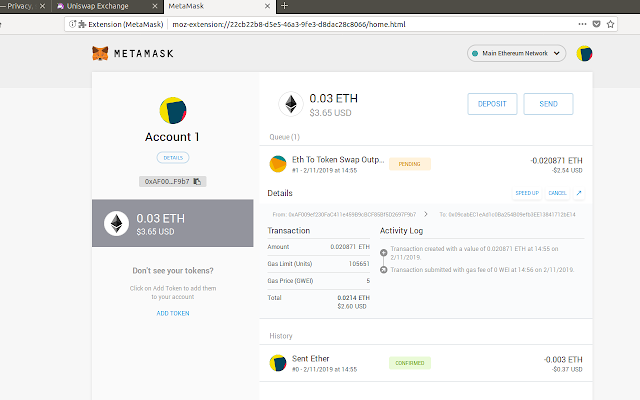Copy the 0xAF00...F9b7 address
The image size is (640, 400).
[x=173, y=181]
